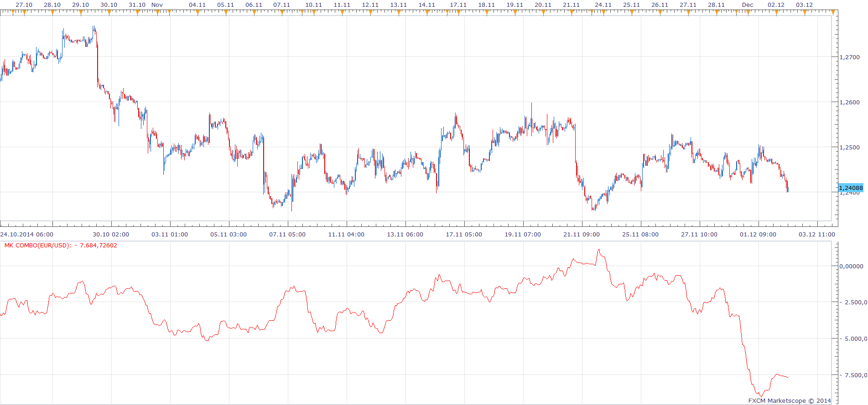This screenshot has height=405, width=868.
Task: Select the 04.11 date label on top axis
Action: [198, 5]
